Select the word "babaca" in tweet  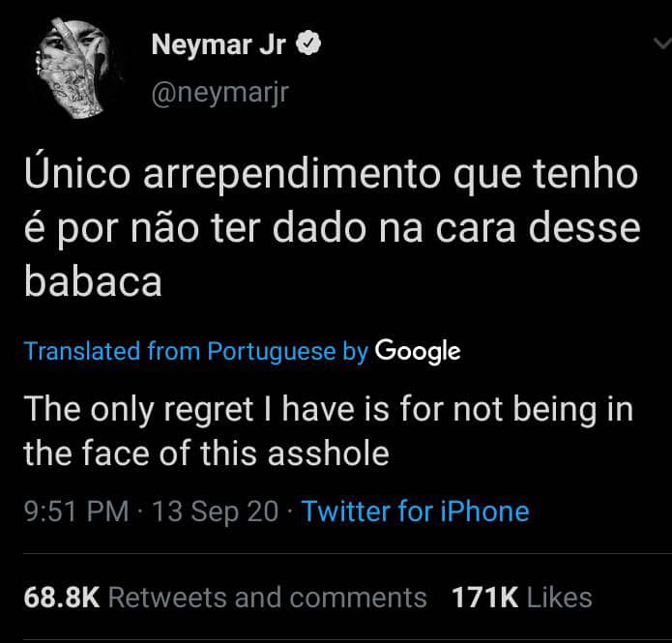tap(92, 282)
